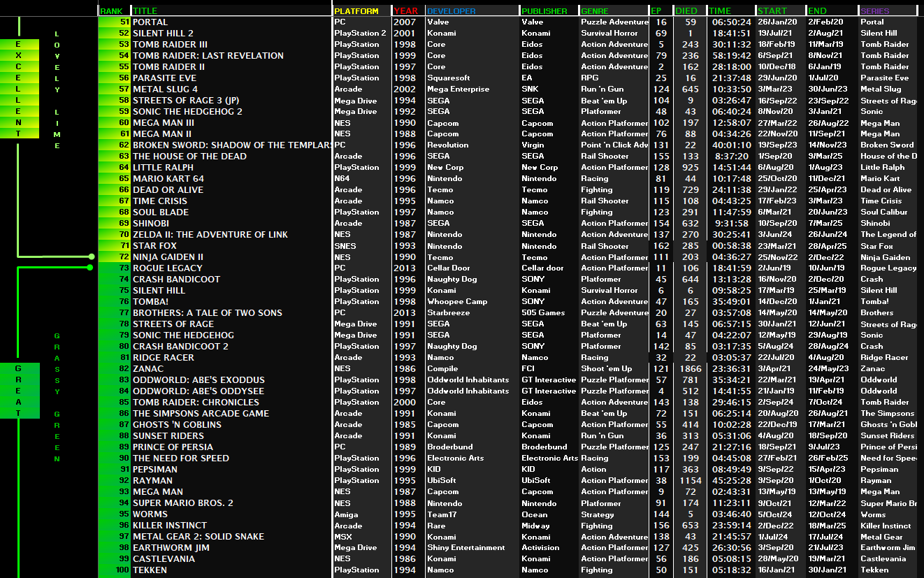The height and width of the screenshot is (578, 924).
Task: Click the METAL SLUG 4 title cell
Action: pyautogui.click(x=166, y=89)
